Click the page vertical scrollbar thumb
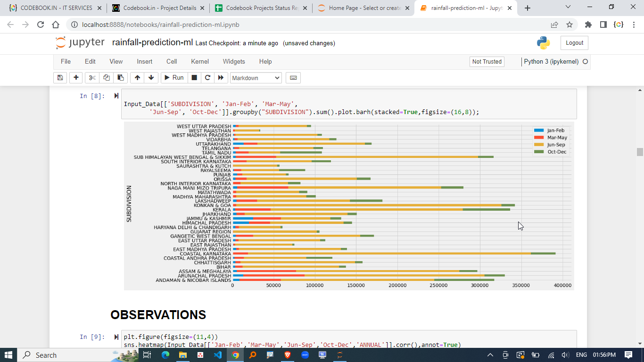The width and height of the screenshot is (644, 362). [x=640, y=152]
